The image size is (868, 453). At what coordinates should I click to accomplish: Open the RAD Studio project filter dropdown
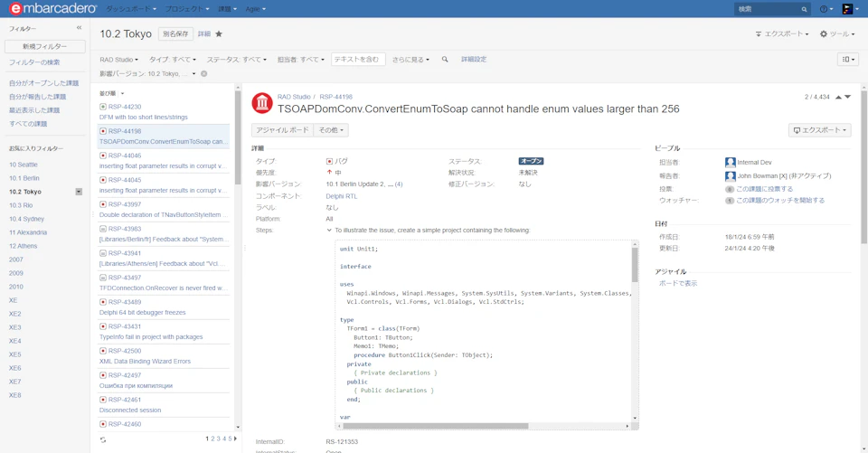click(119, 60)
